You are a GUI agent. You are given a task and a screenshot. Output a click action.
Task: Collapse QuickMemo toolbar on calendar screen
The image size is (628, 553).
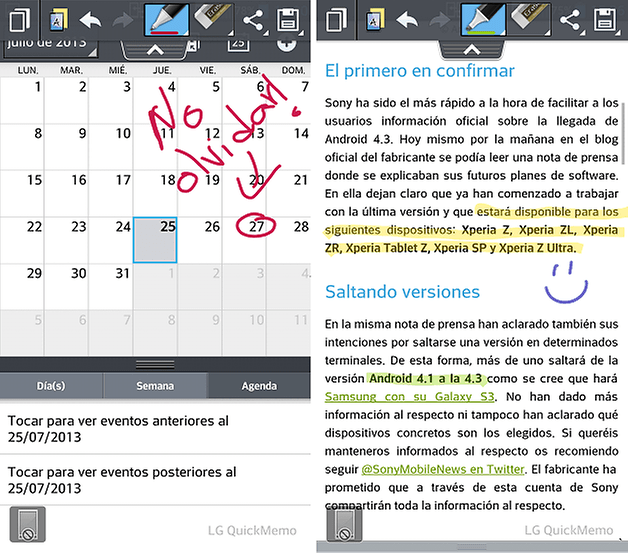(x=155, y=50)
